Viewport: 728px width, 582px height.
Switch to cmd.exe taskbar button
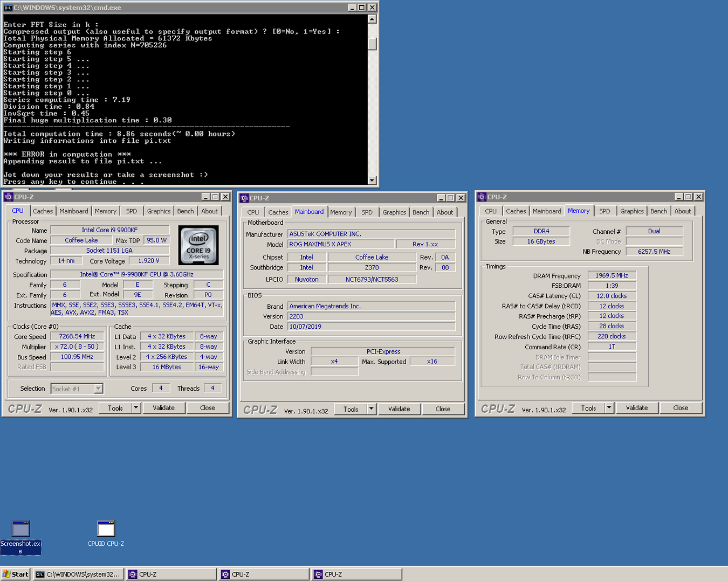79,574
